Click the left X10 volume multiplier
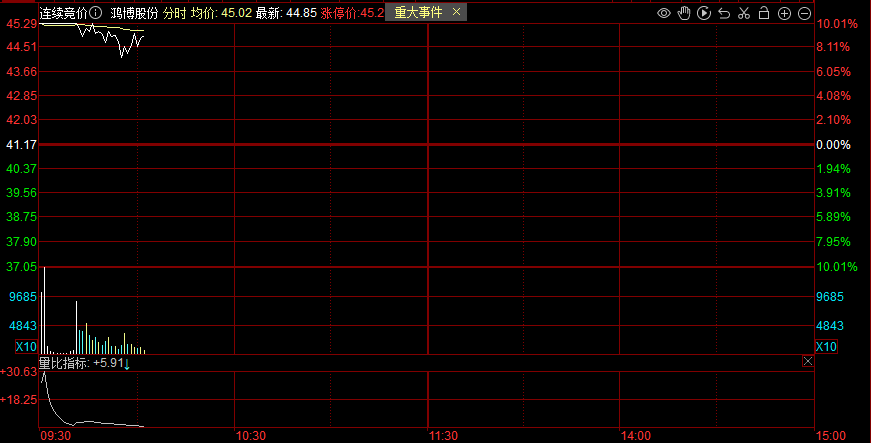The width and height of the screenshot is (871, 443). coord(26,346)
